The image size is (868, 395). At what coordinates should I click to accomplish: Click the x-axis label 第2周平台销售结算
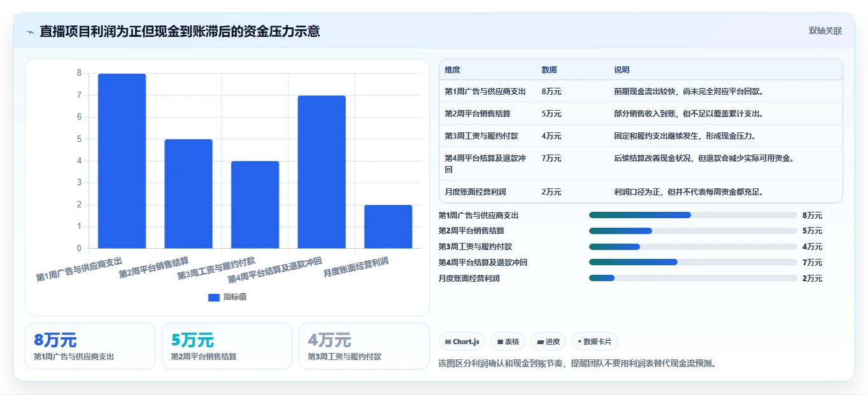click(x=154, y=268)
